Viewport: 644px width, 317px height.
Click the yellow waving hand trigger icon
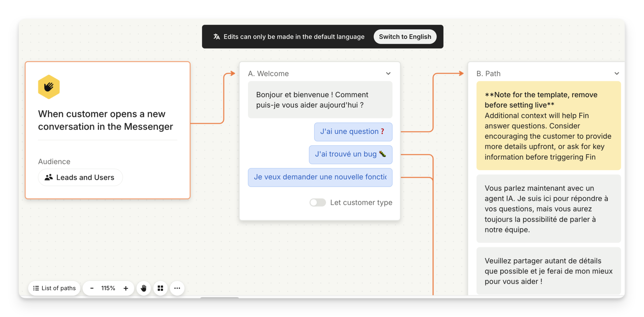pos(49,87)
